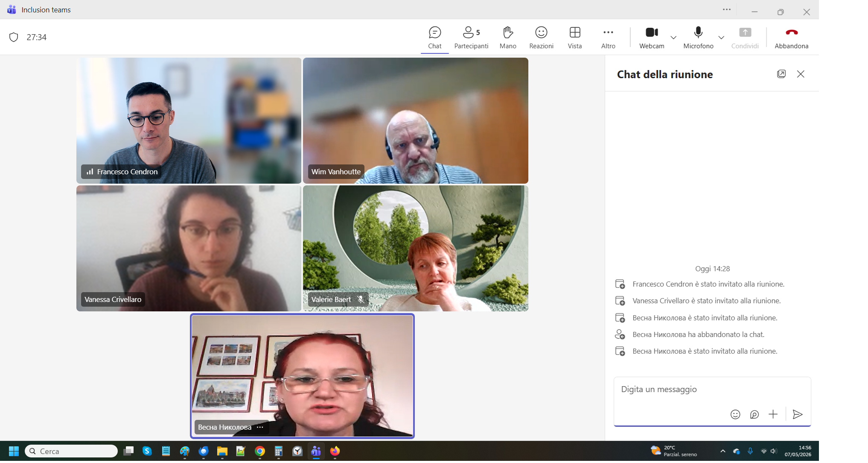Viewport: 868px width, 463px height.
Task: Open Firefox from the taskbar
Action: pos(335,451)
